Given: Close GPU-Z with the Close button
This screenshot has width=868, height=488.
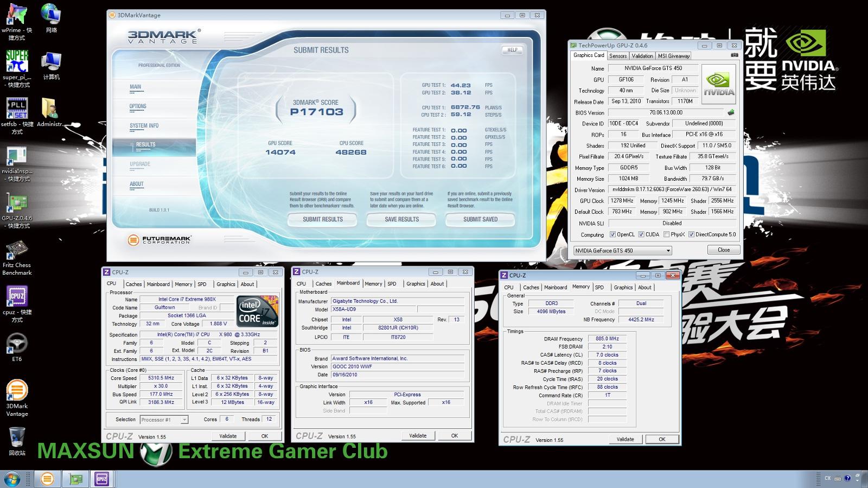Looking at the screenshot, I should (x=724, y=250).
